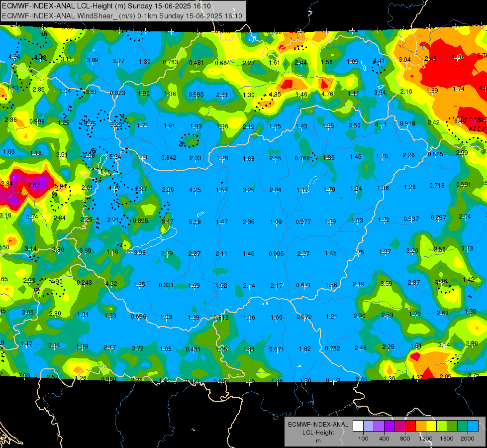Viewport: 487px width, 448px height.
Task: Click the WindShear 0-1km title line
Action: click(122, 16)
